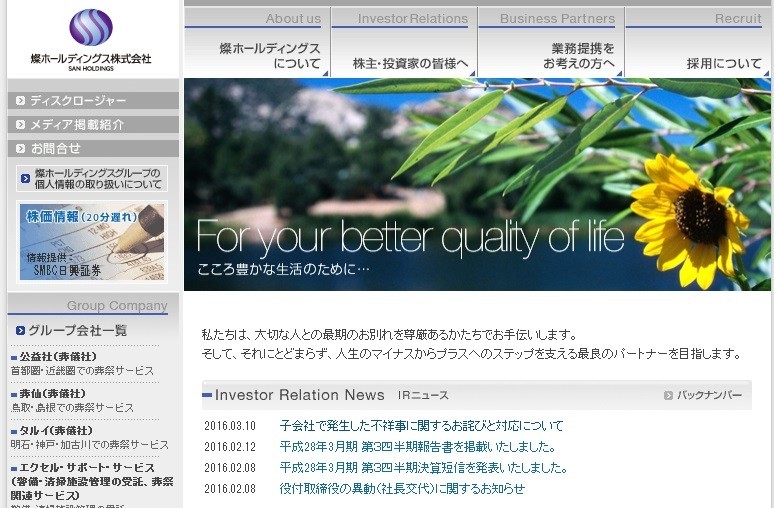Open the バックナンバー link
This screenshot has height=508, width=774.
709,395
